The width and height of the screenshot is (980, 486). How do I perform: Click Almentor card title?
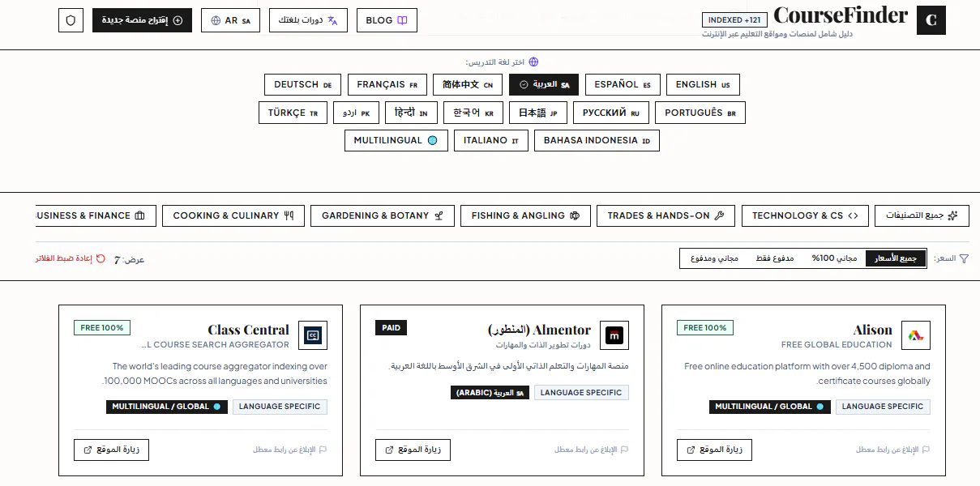coord(540,330)
